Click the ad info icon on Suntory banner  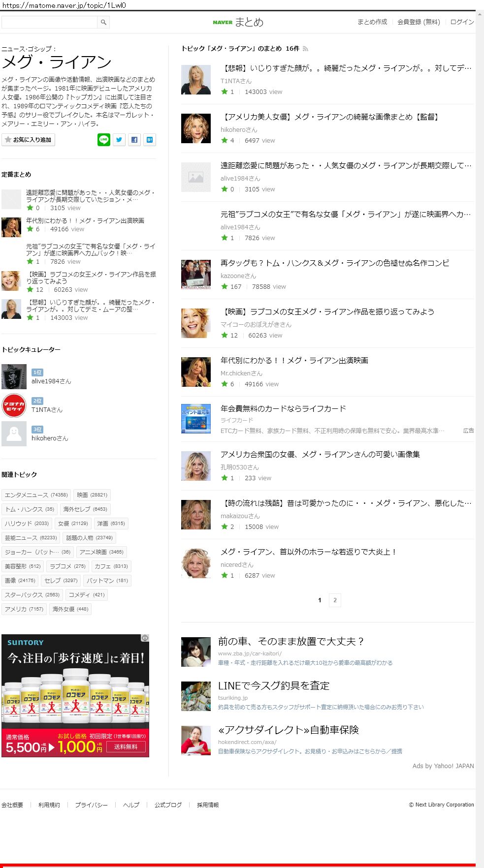[145, 638]
